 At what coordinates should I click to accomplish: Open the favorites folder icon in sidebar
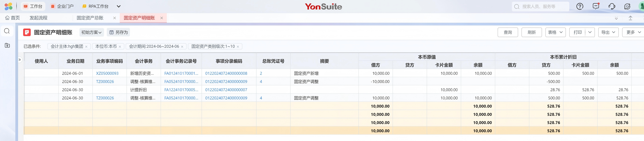click(x=7, y=45)
